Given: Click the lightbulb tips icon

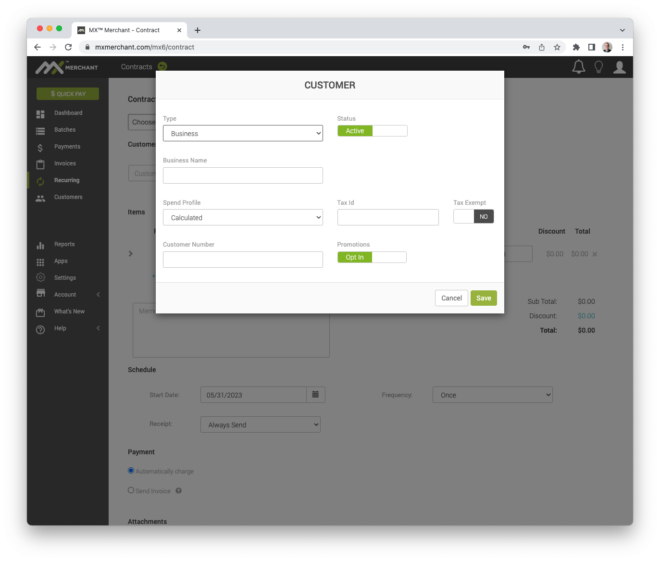Looking at the screenshot, I should click(599, 67).
